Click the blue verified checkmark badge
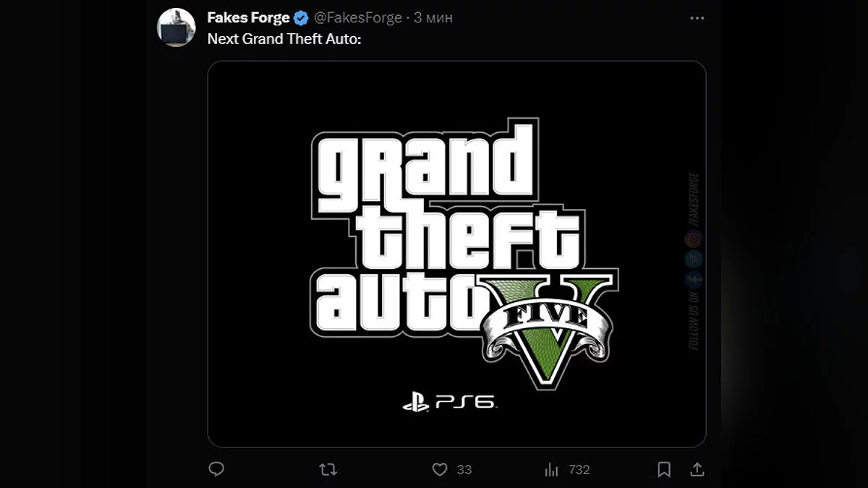The image size is (868, 488). tap(302, 18)
